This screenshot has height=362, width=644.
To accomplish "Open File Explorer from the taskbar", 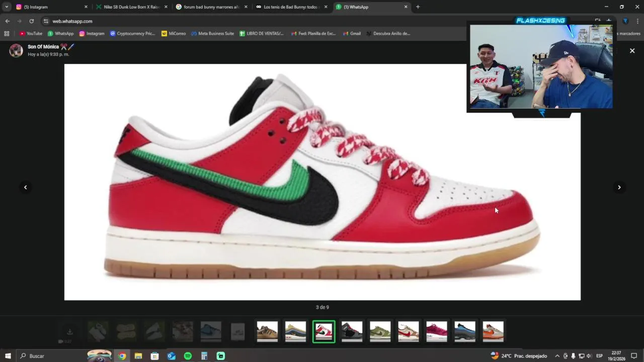I will 138,356.
